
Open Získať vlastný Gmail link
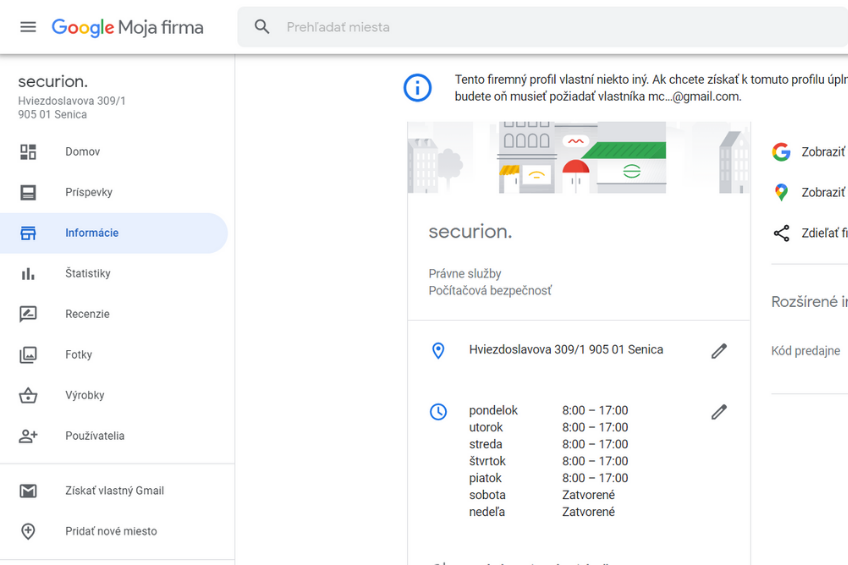[x=114, y=491]
